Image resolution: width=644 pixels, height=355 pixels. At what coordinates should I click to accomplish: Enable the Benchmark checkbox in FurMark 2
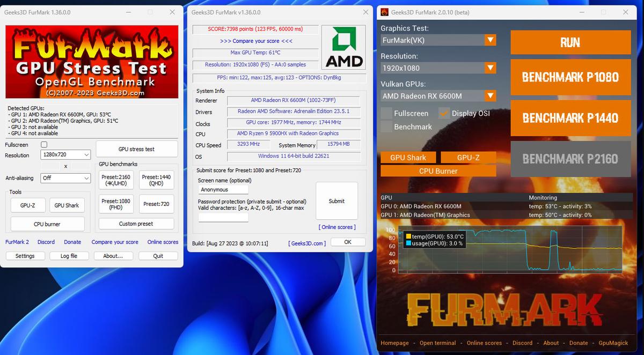coord(386,127)
